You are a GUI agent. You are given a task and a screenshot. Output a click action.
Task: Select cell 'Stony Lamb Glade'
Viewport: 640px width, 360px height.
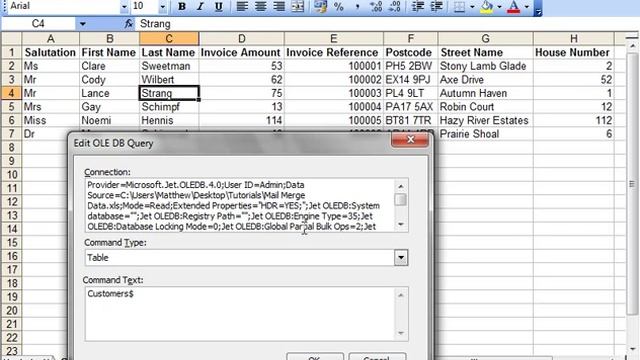(485, 66)
